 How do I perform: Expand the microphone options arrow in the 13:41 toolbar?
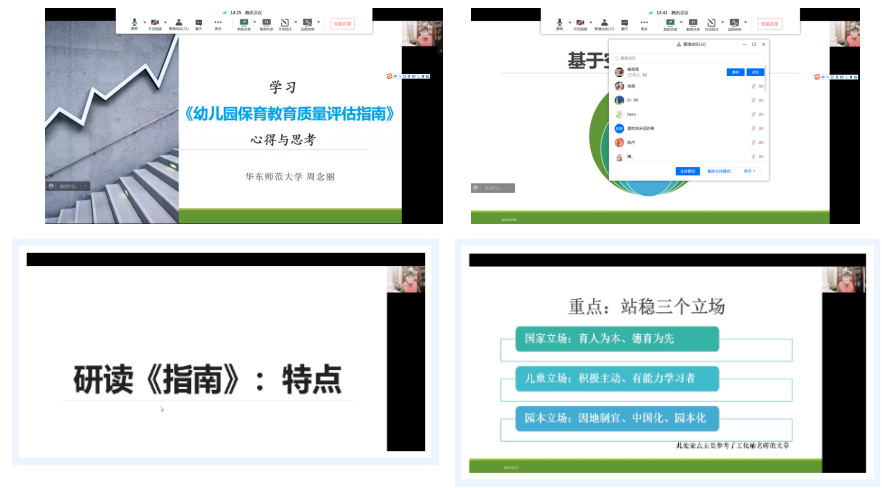click(x=568, y=21)
